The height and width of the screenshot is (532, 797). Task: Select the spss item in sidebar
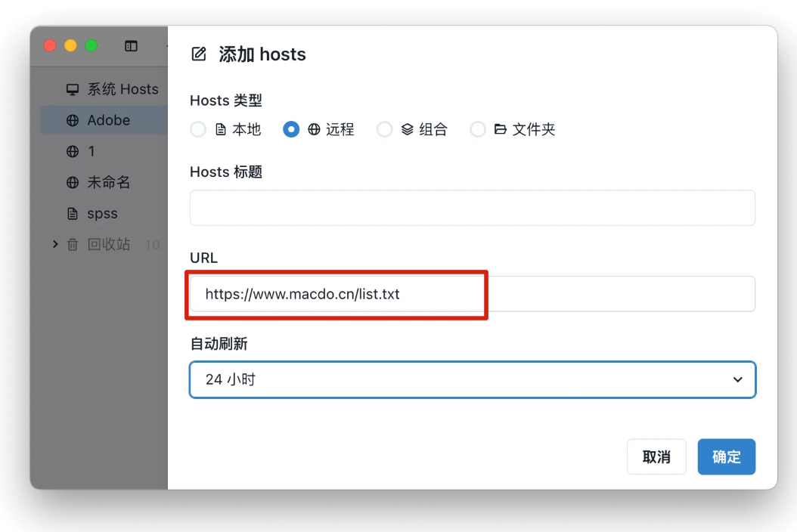pyautogui.click(x=102, y=214)
